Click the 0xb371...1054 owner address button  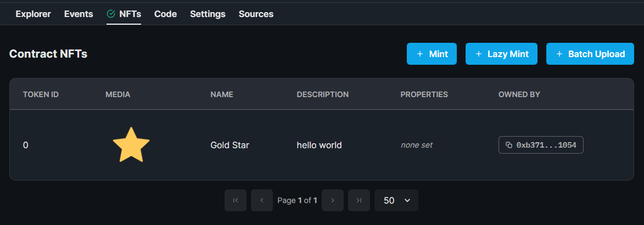point(541,145)
